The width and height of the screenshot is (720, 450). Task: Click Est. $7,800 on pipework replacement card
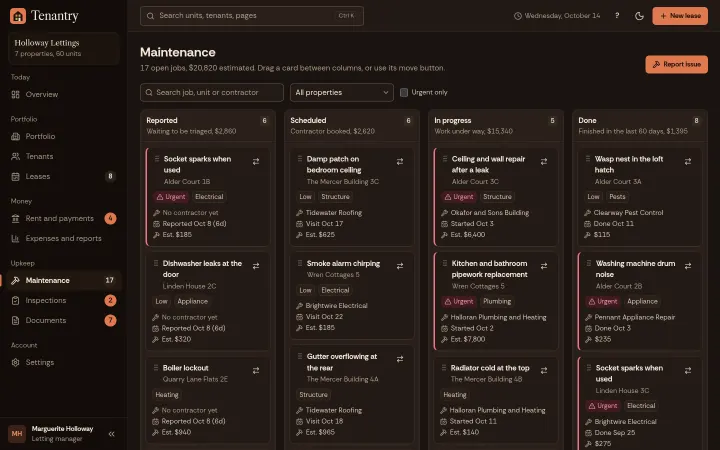(467, 340)
